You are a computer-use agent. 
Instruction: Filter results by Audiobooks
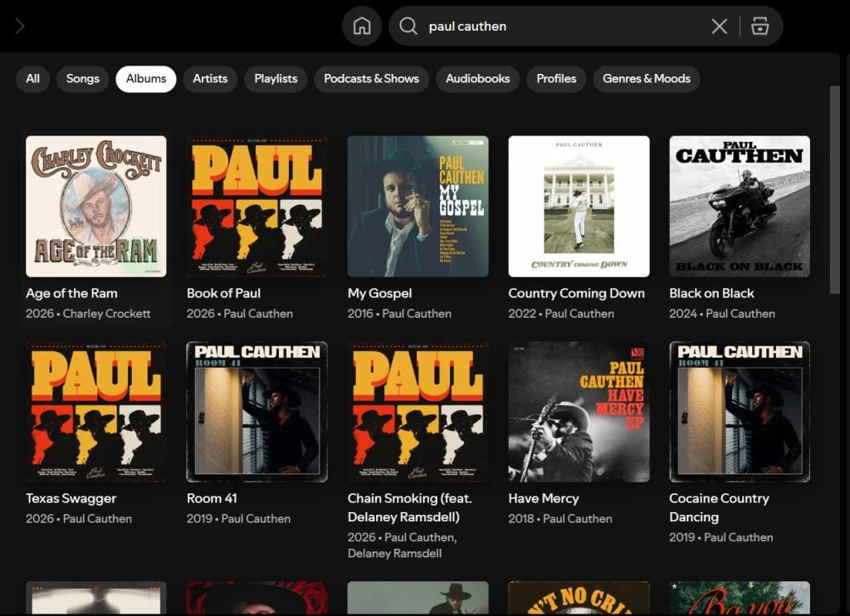point(477,79)
